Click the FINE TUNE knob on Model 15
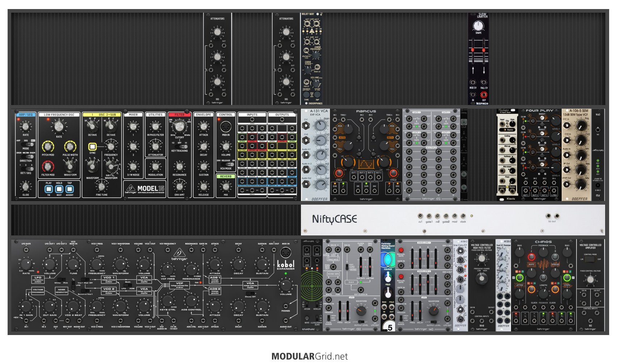 (101, 186)
